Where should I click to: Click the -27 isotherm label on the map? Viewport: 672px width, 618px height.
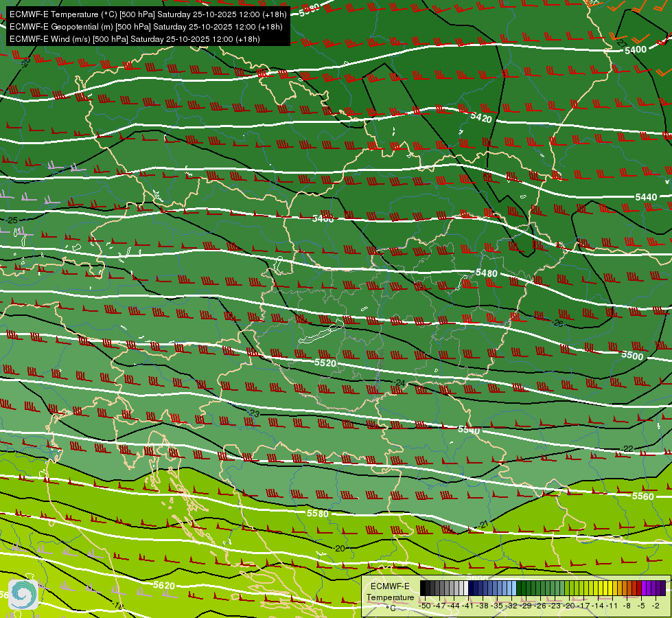[621, 42]
